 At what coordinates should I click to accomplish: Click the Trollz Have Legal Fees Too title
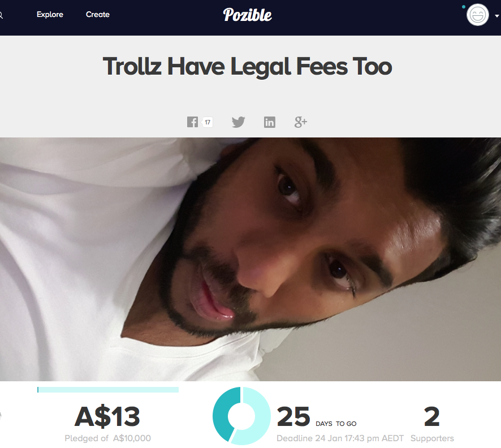(247, 67)
